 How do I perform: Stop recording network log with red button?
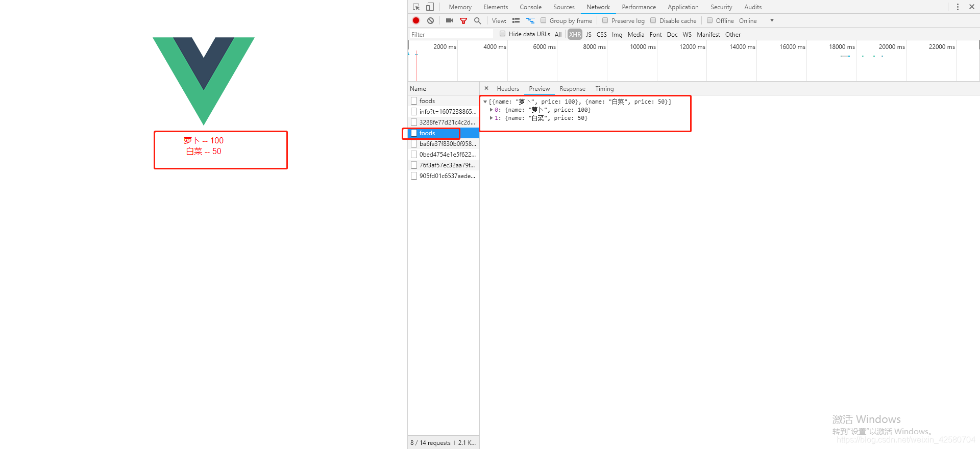pyautogui.click(x=416, y=20)
